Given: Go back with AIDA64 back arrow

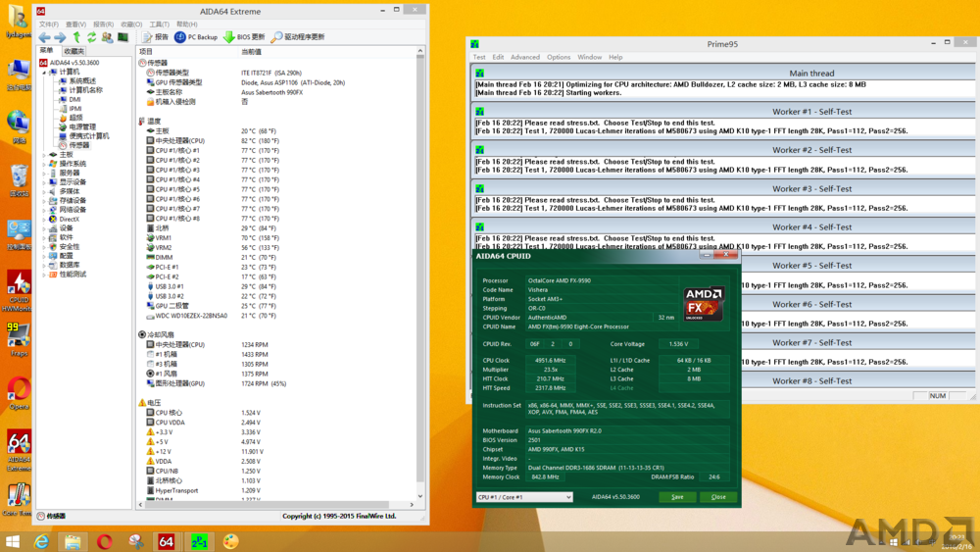Looking at the screenshot, I should pyautogui.click(x=45, y=37).
